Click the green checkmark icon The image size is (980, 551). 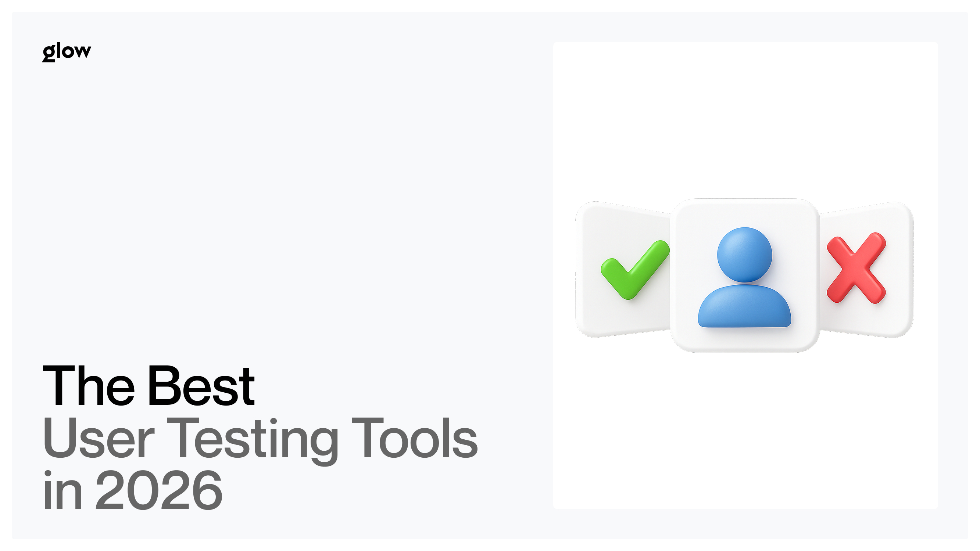click(634, 269)
